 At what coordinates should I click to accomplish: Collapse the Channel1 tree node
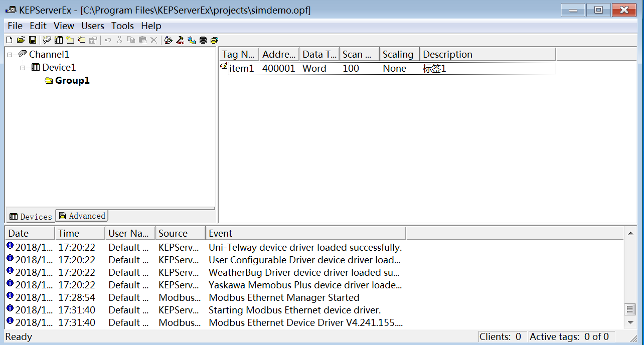tap(10, 55)
